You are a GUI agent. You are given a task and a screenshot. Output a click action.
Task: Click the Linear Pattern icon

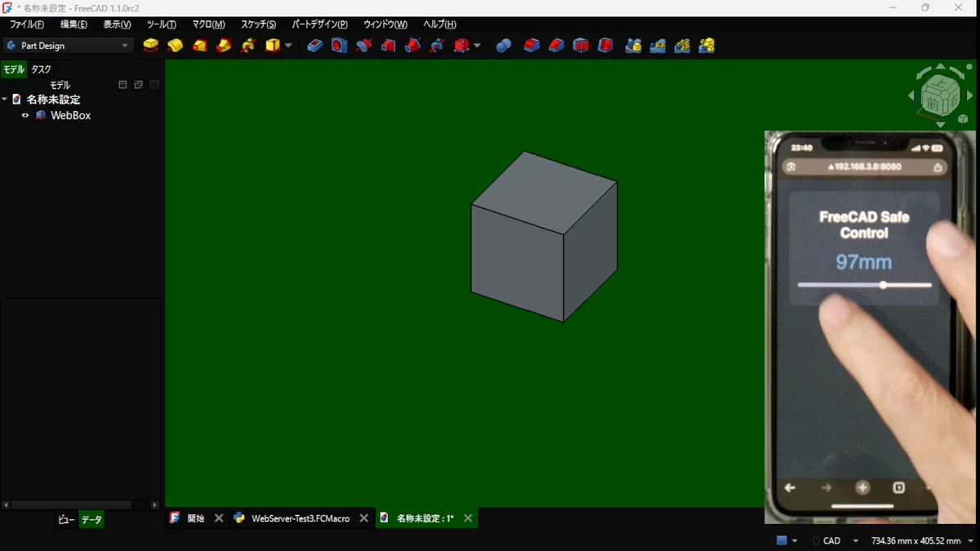657,46
